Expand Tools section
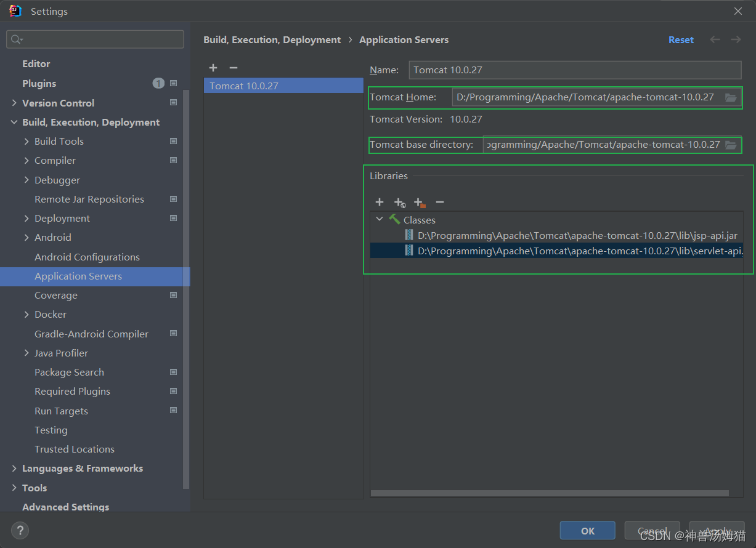Screen dimensions: 756x548 pos(14,488)
